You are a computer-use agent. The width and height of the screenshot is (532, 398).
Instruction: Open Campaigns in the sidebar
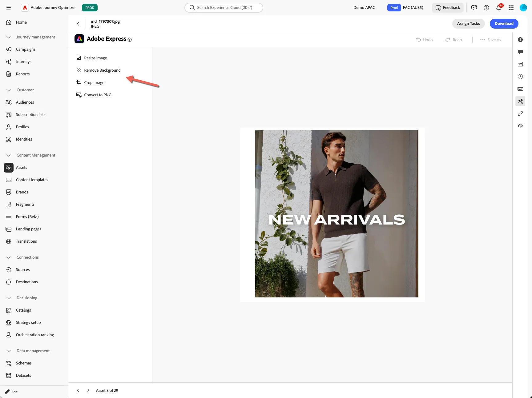click(26, 50)
